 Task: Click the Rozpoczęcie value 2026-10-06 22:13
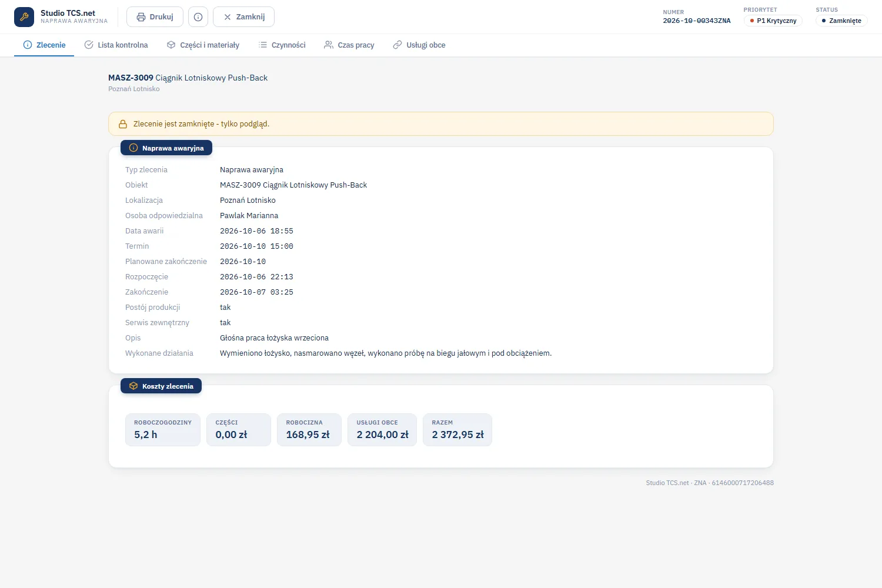(256, 277)
